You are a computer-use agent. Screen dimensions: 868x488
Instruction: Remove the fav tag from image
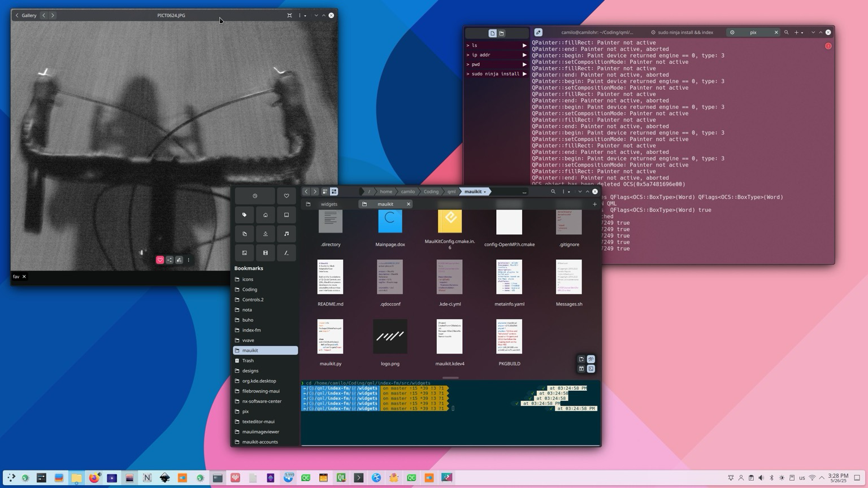(x=24, y=277)
